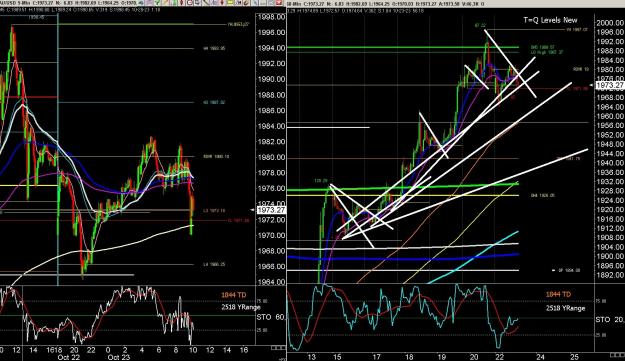The height and width of the screenshot is (361, 625).
Task: Click the yellow toolbar icon
Action: pyautogui.click(x=230, y=2)
